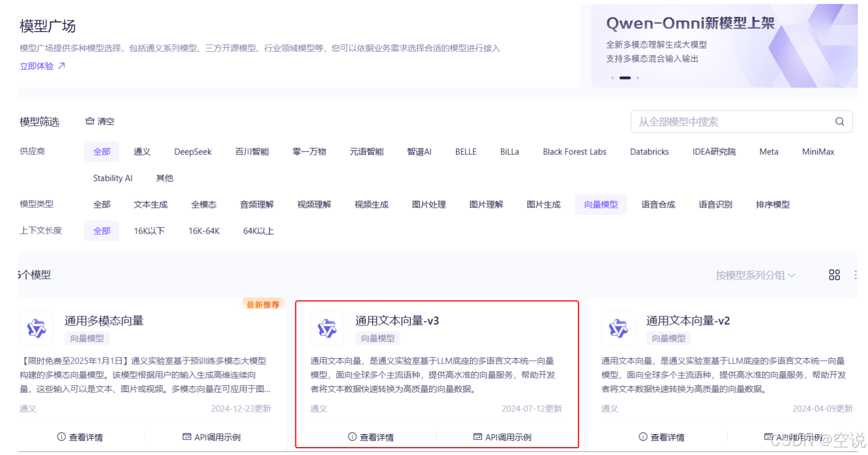The height and width of the screenshot is (455, 868).
Task: Open the Qwen-Omni新模型上架 banner
Action: 724,46
